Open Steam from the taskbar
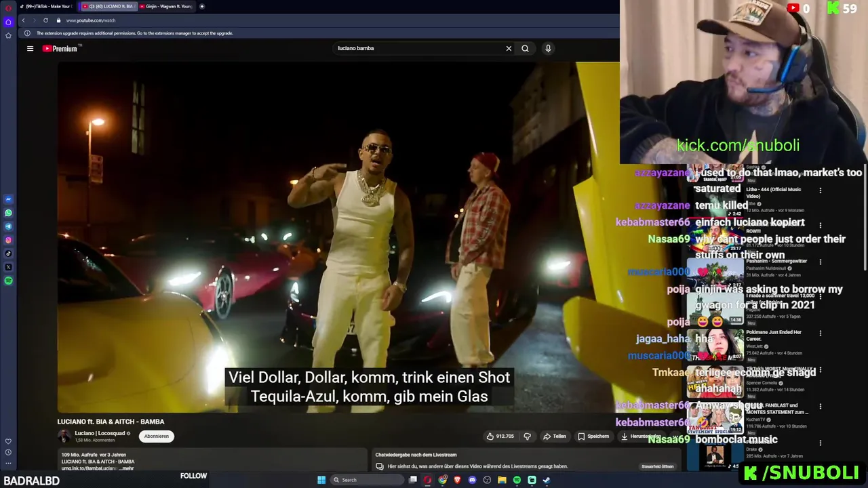Image resolution: width=868 pixels, height=488 pixels. pos(547,480)
